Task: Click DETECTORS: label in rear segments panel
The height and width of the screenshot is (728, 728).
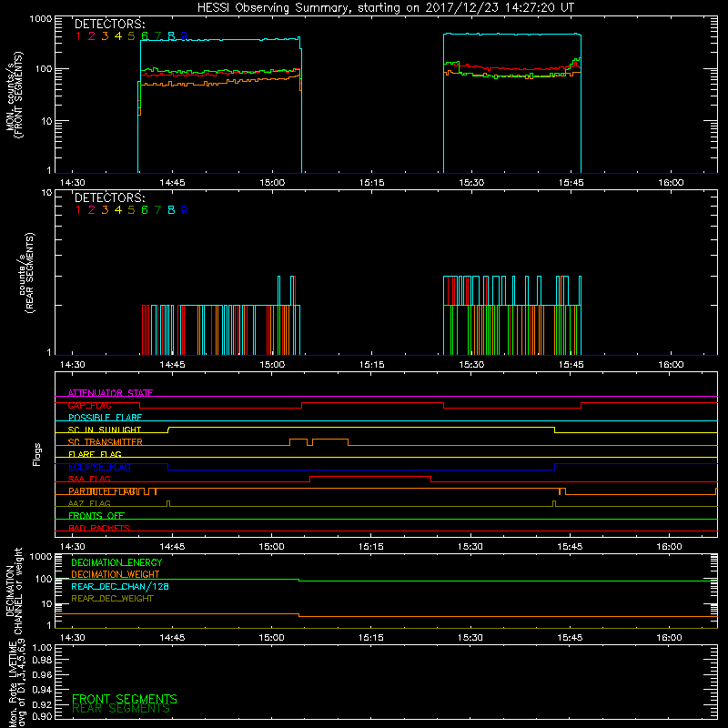Action: coord(109,198)
